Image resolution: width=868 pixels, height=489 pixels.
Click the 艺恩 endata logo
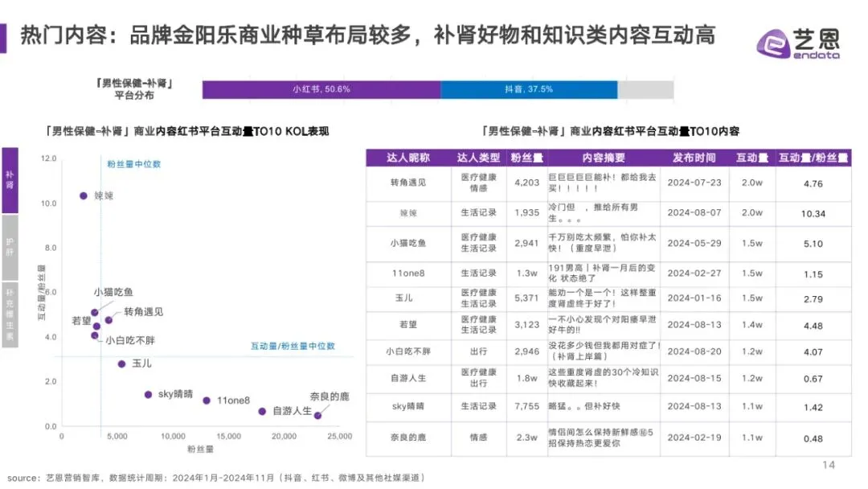[798, 43]
